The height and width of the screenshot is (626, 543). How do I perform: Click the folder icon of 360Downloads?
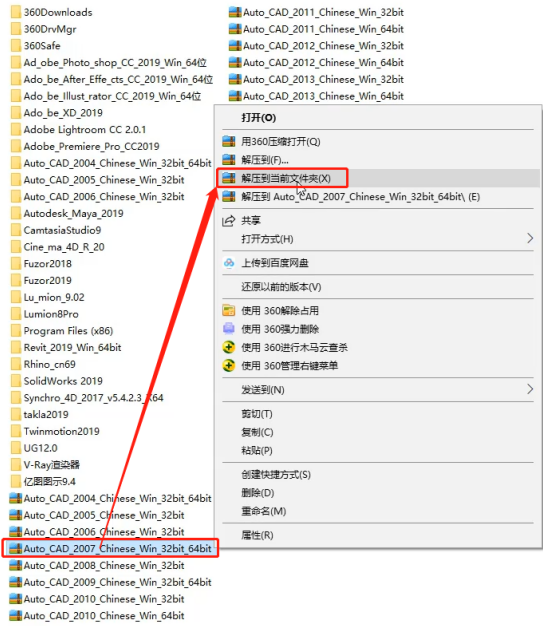click(x=16, y=12)
